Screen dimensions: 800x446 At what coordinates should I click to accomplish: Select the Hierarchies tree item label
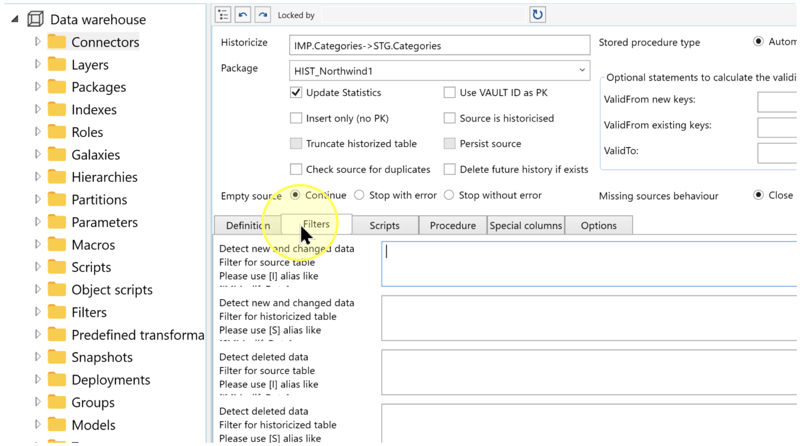coord(105,177)
